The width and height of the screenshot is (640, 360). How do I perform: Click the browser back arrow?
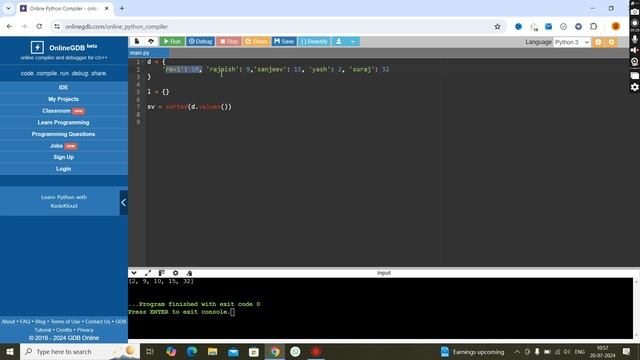(x=9, y=27)
